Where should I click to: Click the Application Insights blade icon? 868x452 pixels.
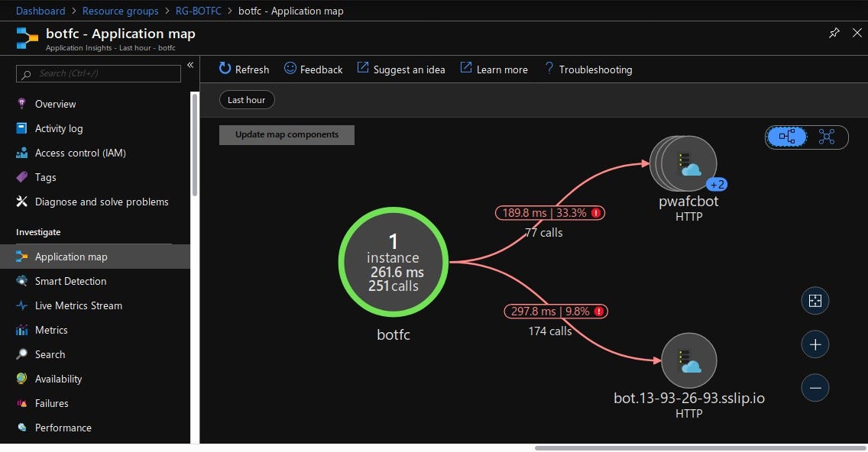tap(28, 38)
